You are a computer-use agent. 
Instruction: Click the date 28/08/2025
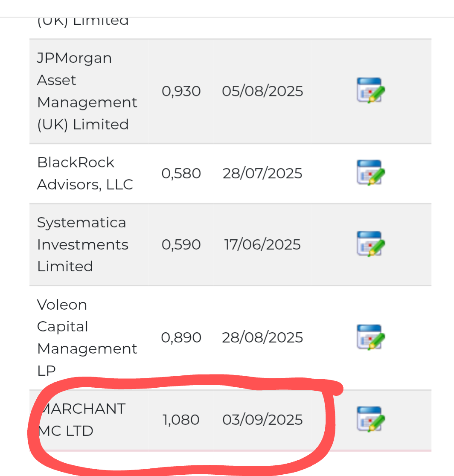262,337
